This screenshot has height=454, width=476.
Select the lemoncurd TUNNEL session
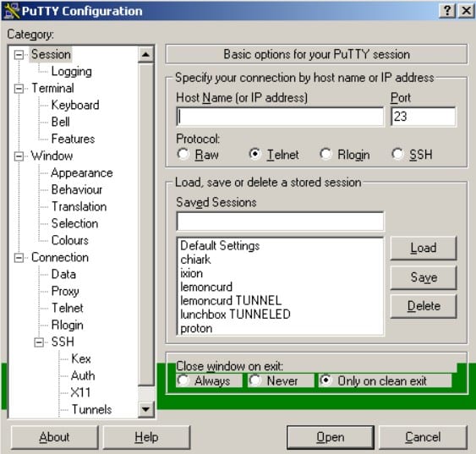[x=231, y=301]
